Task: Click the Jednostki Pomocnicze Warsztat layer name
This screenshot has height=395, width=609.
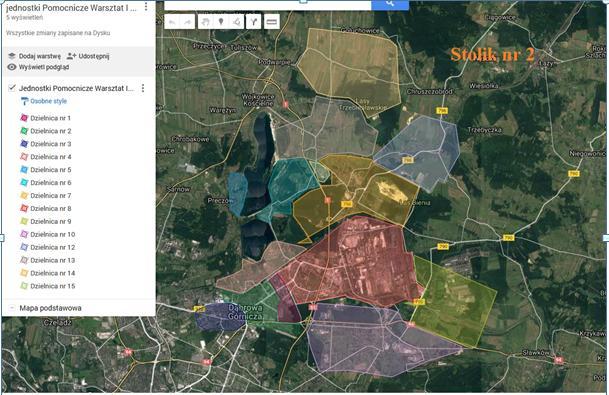Action: (76, 88)
